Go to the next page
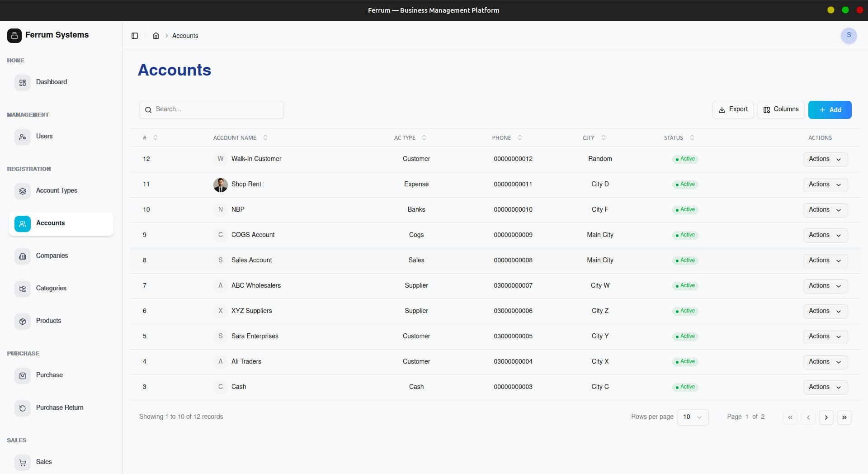This screenshot has height=474, width=868. click(x=826, y=417)
